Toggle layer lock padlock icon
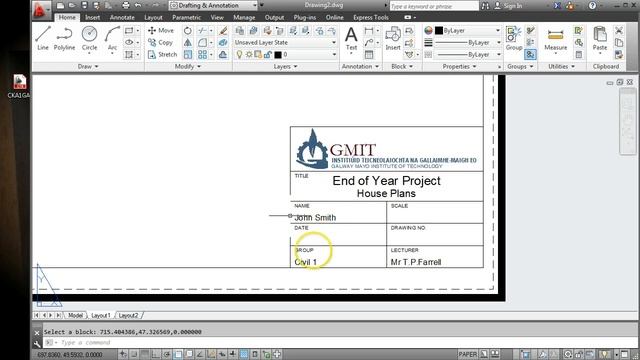640x360 pixels. pyautogui.click(x=268, y=54)
